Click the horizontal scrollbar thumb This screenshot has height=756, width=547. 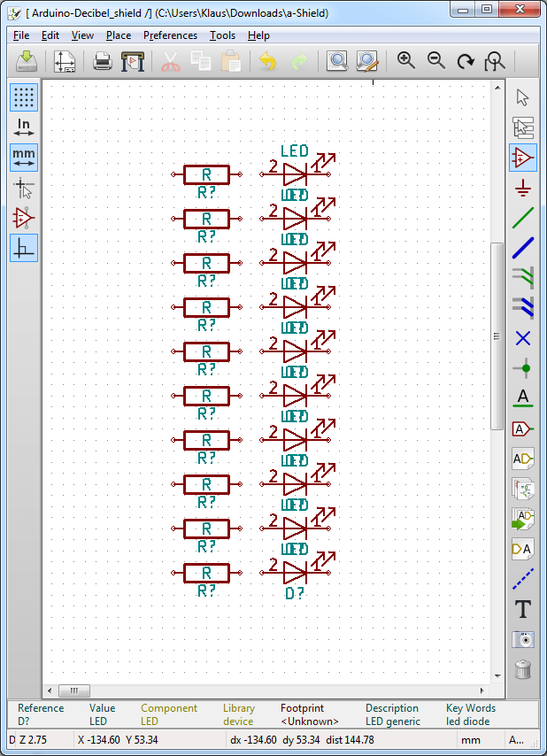click(73, 690)
